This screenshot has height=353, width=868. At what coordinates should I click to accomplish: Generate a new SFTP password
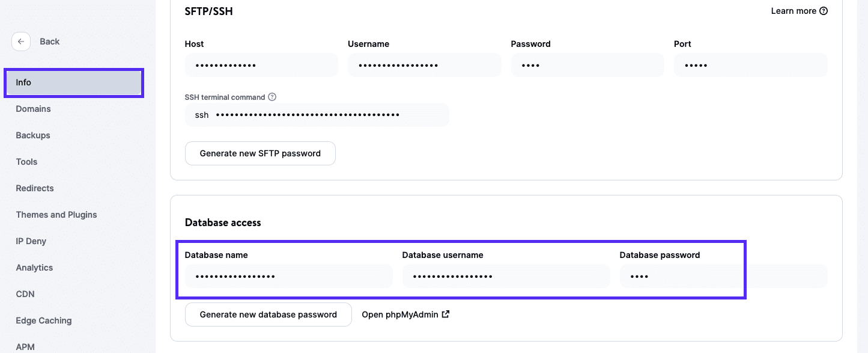[x=260, y=153]
